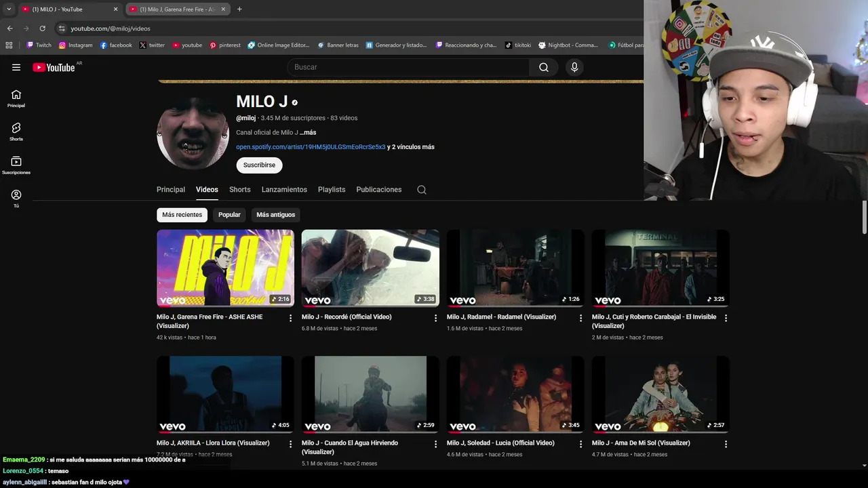The image size is (868, 488).
Task: Open the Twitch bookmark
Action: click(x=39, y=45)
